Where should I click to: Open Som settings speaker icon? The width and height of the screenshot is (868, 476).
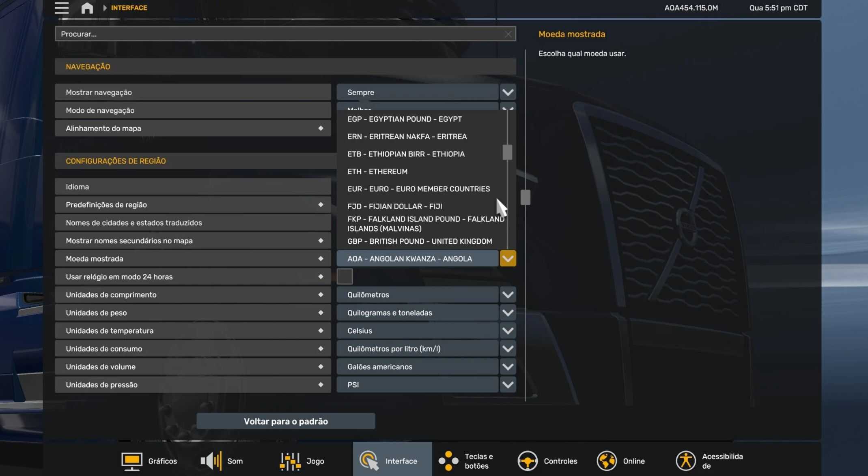pyautogui.click(x=211, y=461)
